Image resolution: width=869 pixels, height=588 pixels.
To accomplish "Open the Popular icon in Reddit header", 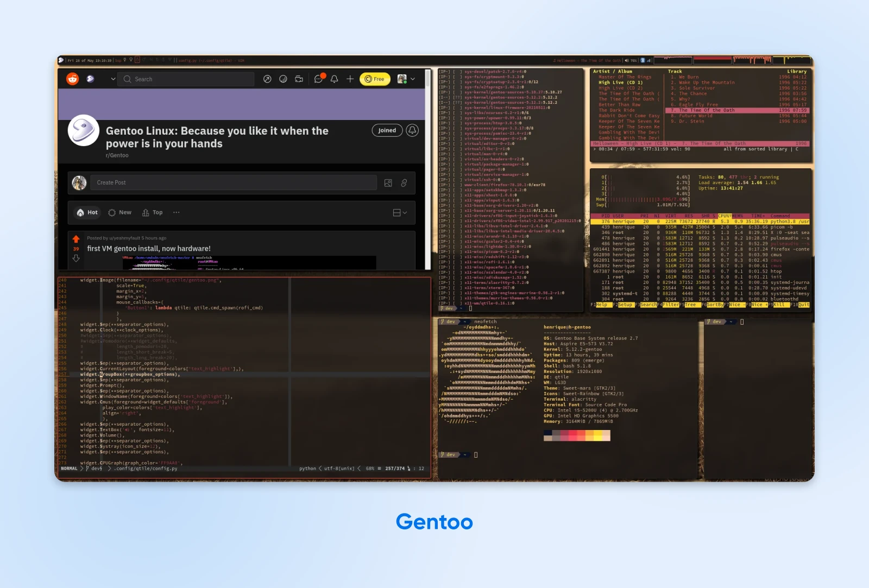I will [267, 79].
